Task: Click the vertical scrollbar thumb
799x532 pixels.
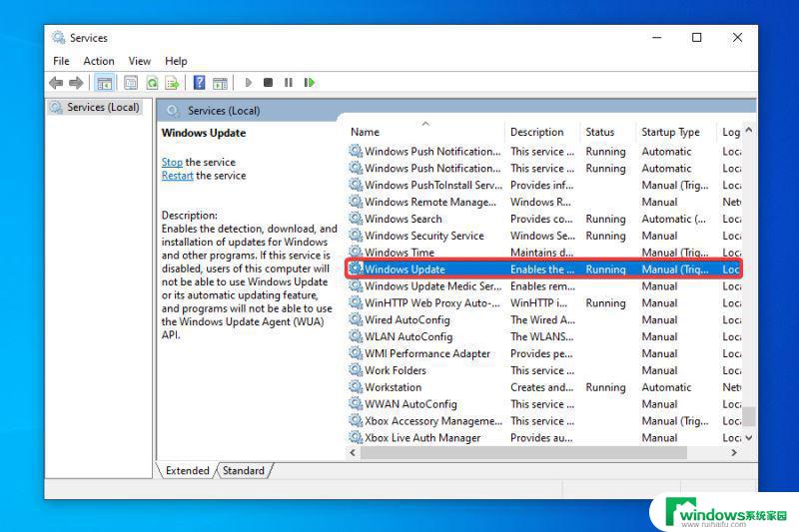Action: pyautogui.click(x=748, y=416)
